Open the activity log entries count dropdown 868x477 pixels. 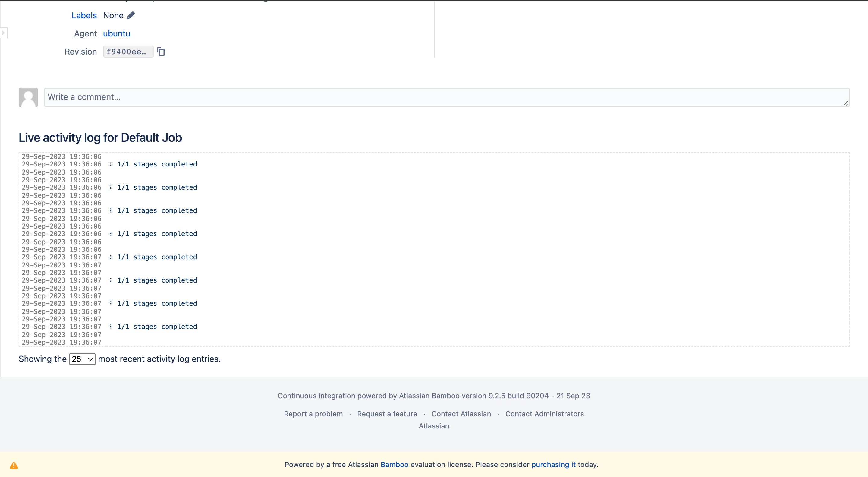coord(82,359)
